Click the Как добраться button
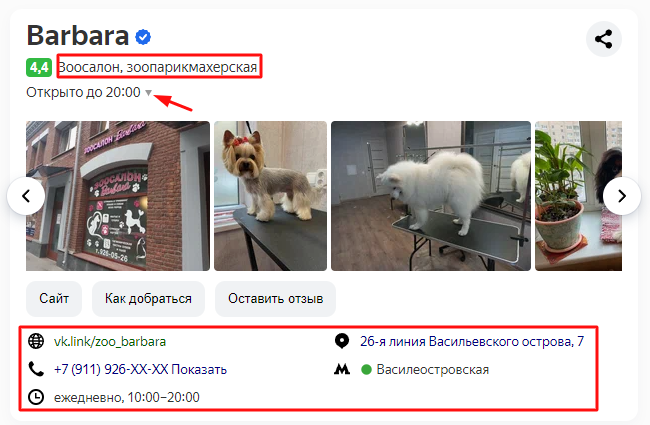Image resolution: width=650 pixels, height=425 pixels. (148, 299)
